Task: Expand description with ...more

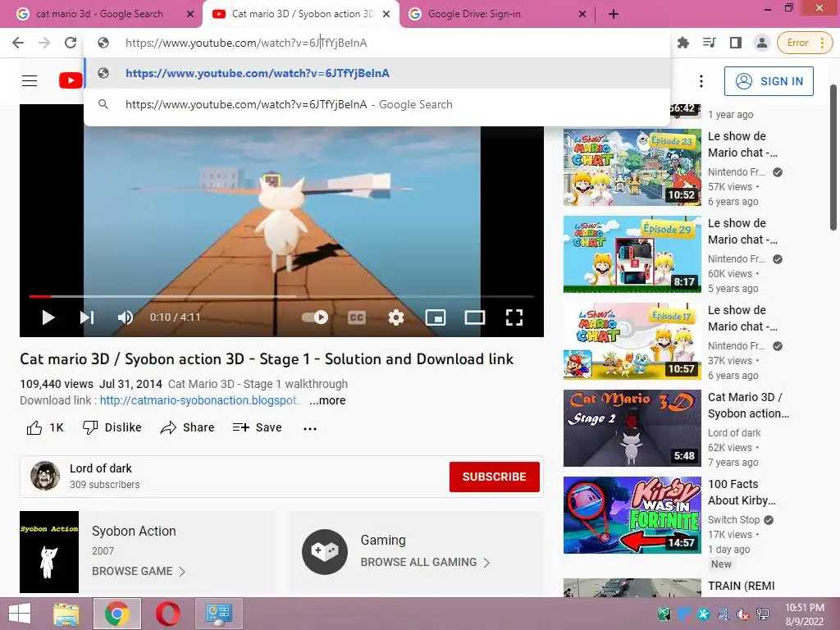Action: [x=327, y=400]
